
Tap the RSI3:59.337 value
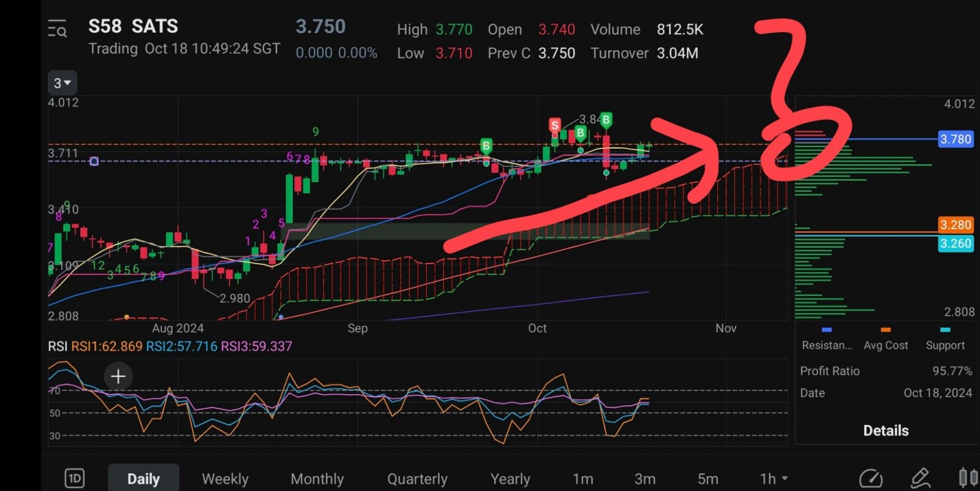coord(256,346)
